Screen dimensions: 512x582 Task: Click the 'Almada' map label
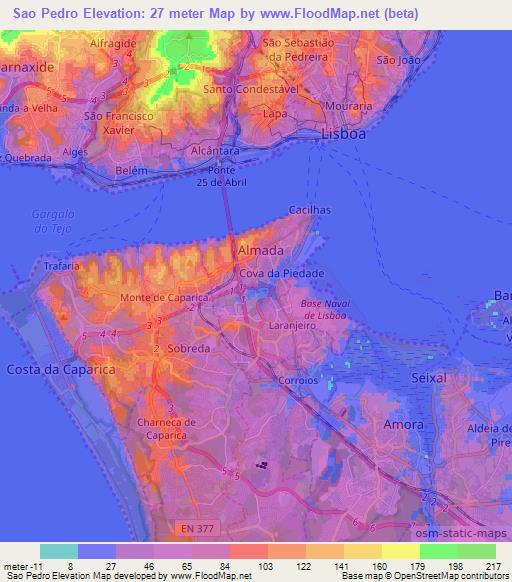(x=261, y=250)
